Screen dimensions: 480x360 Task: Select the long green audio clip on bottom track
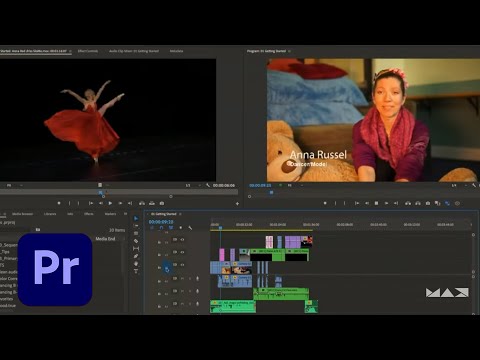tap(233, 306)
